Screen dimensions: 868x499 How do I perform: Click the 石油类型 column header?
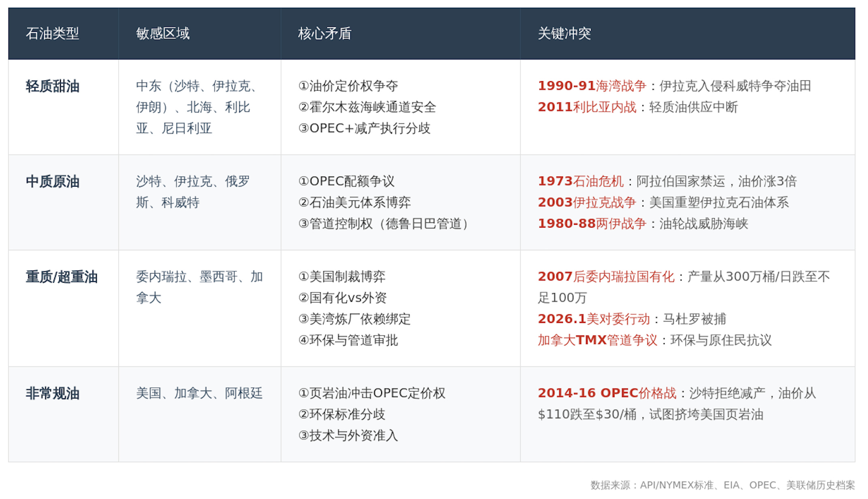pos(52,33)
